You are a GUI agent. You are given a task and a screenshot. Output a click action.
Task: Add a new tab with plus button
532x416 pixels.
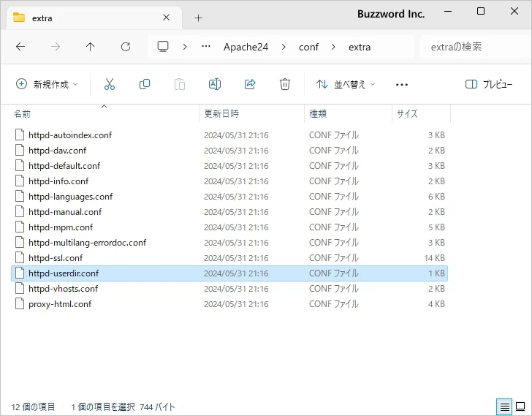point(198,18)
